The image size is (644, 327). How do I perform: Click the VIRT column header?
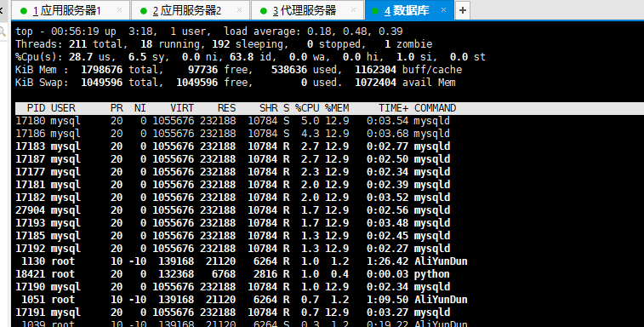click(x=182, y=108)
